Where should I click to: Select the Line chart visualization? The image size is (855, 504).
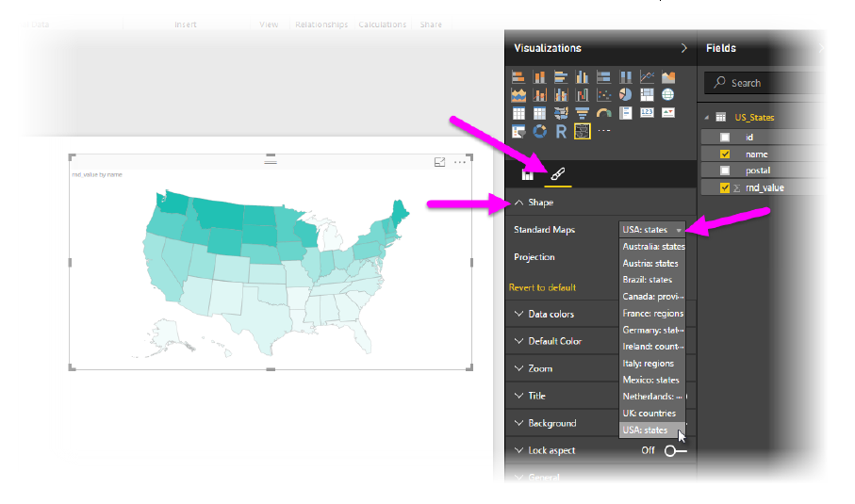647,77
